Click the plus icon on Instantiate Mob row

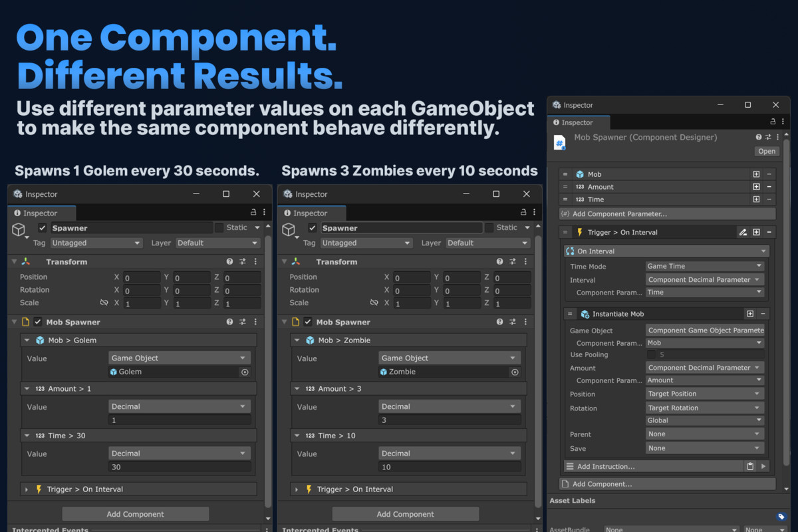click(x=750, y=314)
